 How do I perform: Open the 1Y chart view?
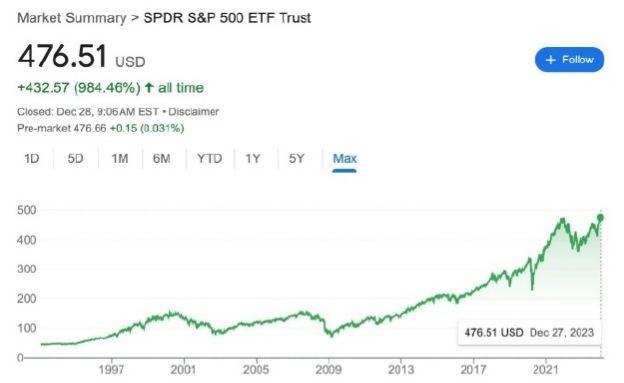(x=253, y=159)
